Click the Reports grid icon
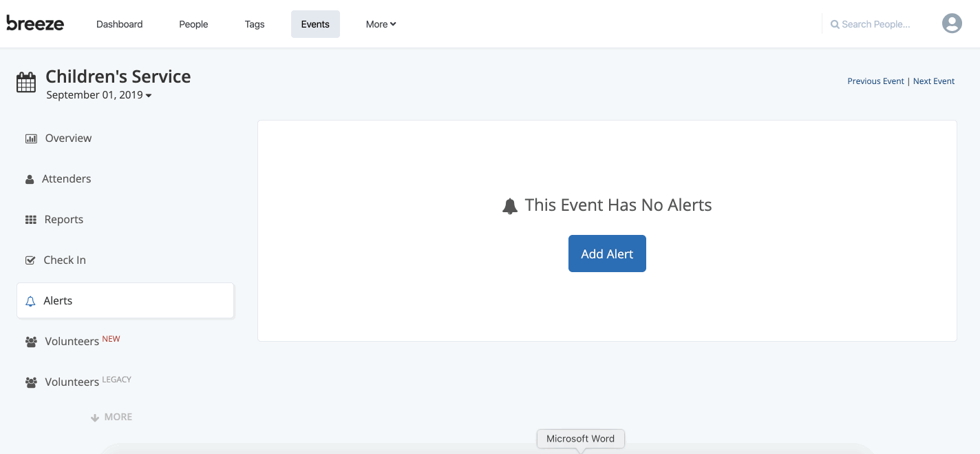The width and height of the screenshot is (980, 454). point(30,219)
